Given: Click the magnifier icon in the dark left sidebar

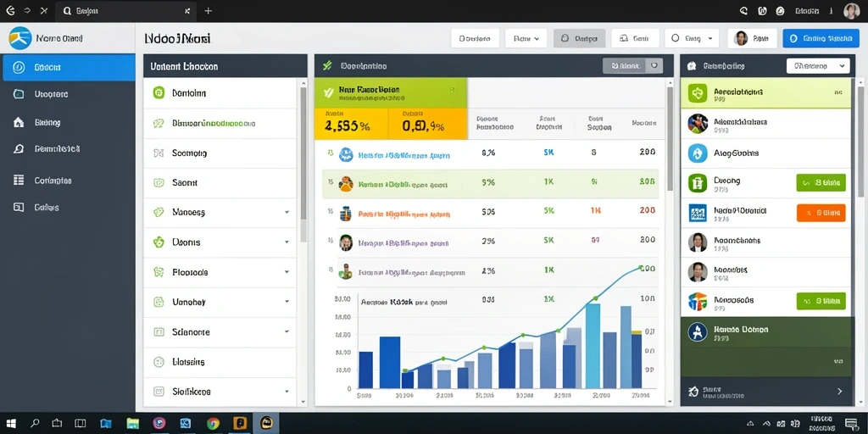Looking at the screenshot, I should 19,149.
